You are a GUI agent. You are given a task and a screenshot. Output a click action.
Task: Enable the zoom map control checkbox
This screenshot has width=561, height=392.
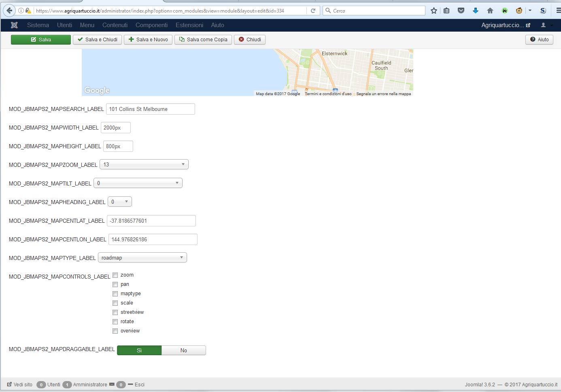[x=115, y=275]
